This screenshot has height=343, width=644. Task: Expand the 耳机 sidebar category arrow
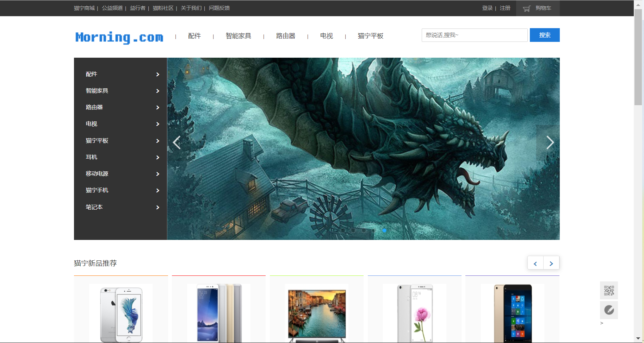pyautogui.click(x=158, y=158)
